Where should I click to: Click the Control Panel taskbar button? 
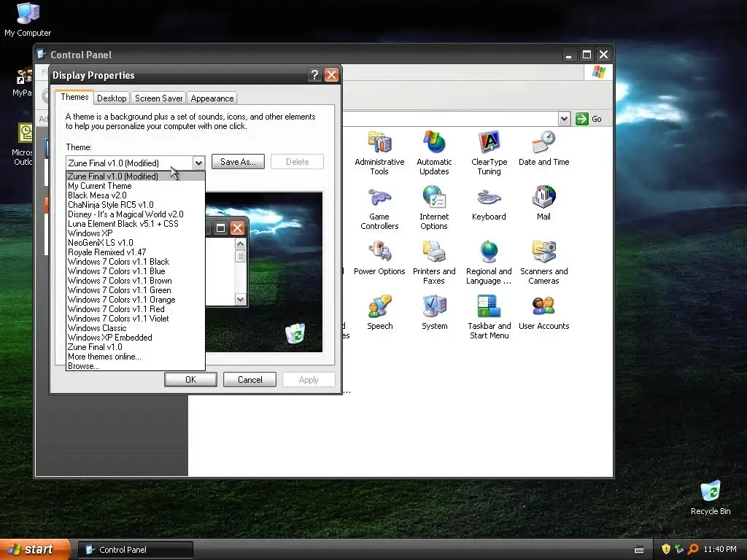[x=136, y=550]
